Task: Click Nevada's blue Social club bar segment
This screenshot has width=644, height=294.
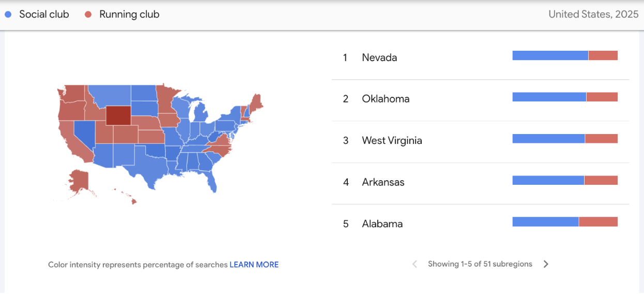Action: click(x=550, y=55)
